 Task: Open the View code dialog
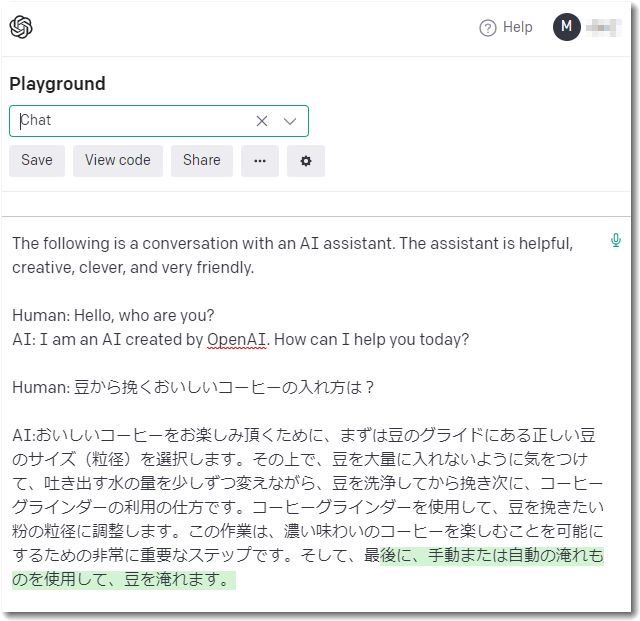(x=118, y=160)
